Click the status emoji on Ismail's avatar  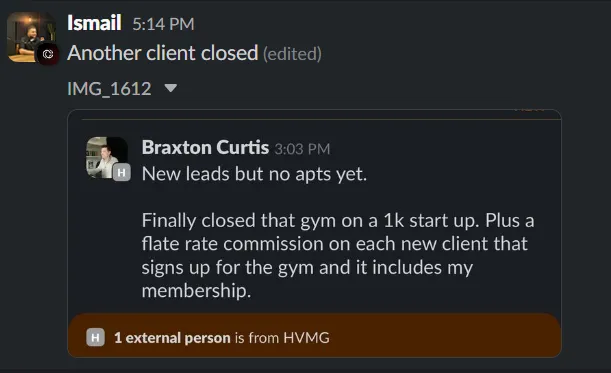click(x=48, y=54)
